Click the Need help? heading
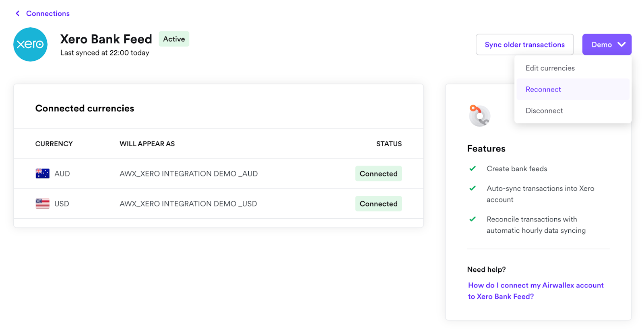Image resolution: width=644 pixels, height=336 pixels. [487, 270]
